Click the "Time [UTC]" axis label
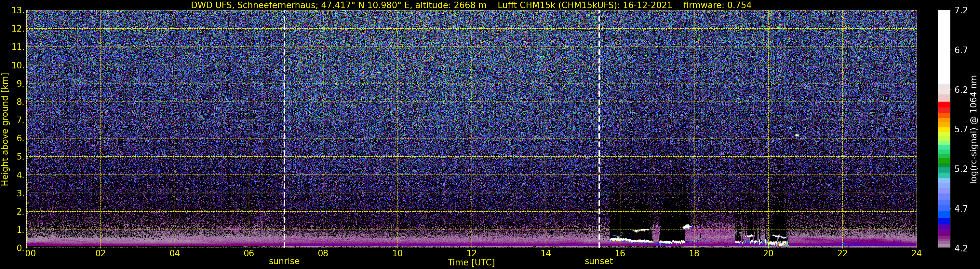The image size is (980, 269). 471,262
